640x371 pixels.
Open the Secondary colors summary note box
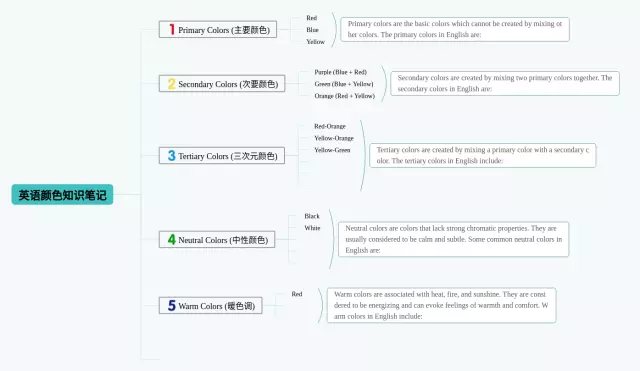pos(505,84)
